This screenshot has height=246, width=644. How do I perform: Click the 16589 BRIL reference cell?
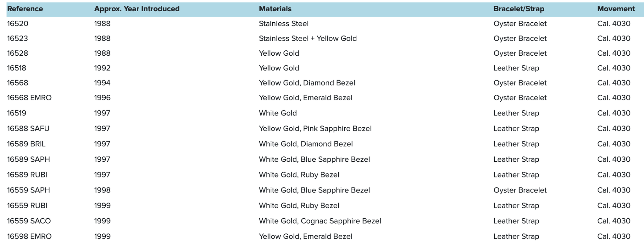click(x=26, y=144)
